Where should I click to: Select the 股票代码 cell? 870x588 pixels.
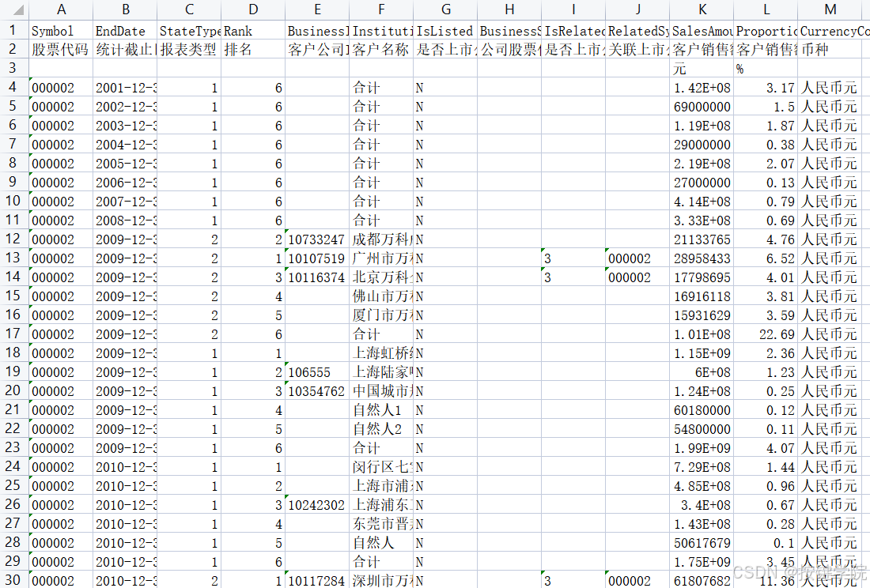pos(61,49)
